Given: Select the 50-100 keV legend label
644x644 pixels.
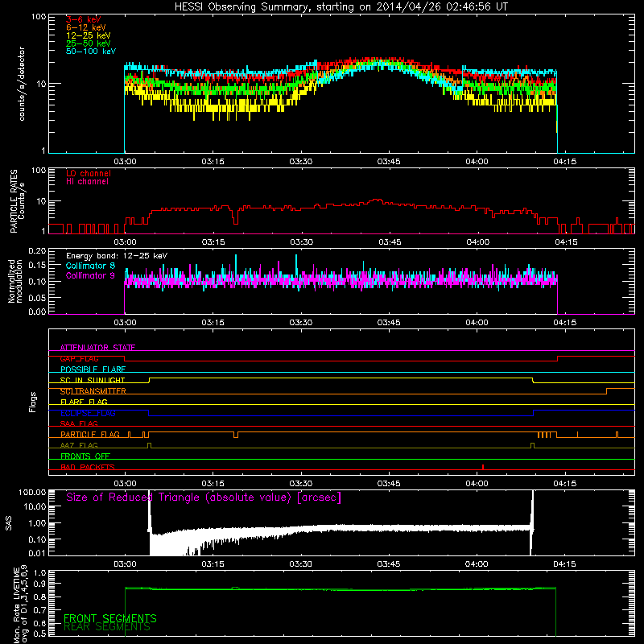Looking at the screenshot, I should coord(91,52).
